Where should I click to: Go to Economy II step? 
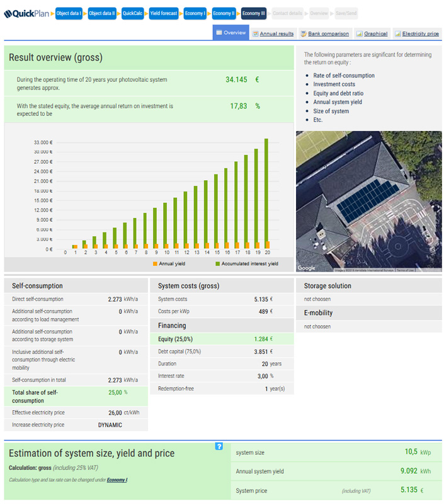click(x=224, y=13)
